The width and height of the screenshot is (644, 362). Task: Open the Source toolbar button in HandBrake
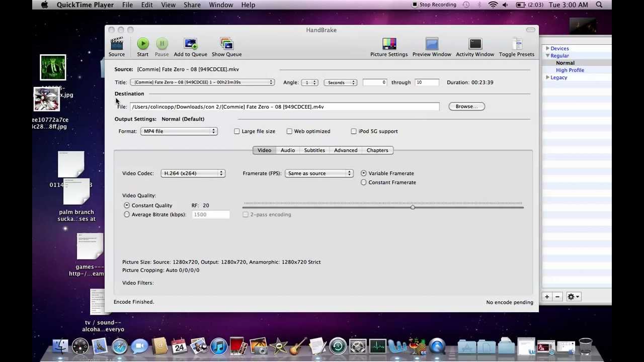pos(116,47)
